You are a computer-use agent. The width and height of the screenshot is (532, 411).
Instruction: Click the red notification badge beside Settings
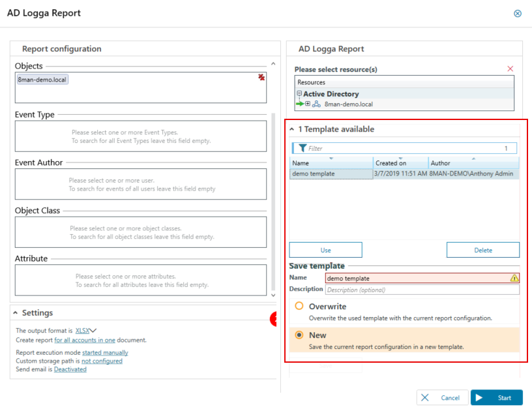point(274,319)
